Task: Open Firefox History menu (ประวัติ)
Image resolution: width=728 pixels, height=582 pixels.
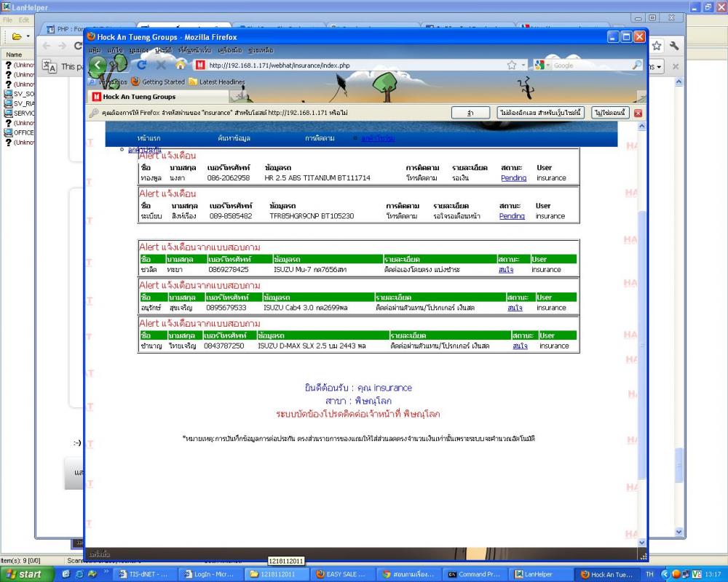Action: (x=163, y=50)
